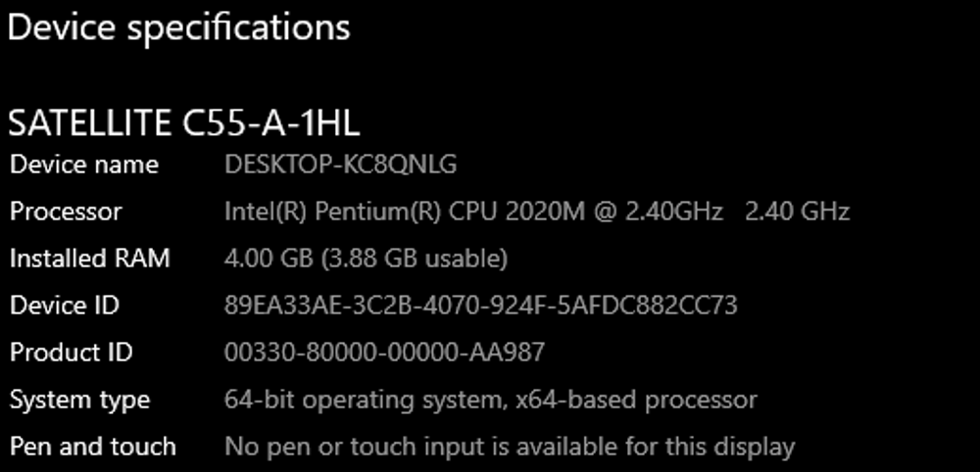
Task: Click the Product ID label
Action: (x=71, y=353)
